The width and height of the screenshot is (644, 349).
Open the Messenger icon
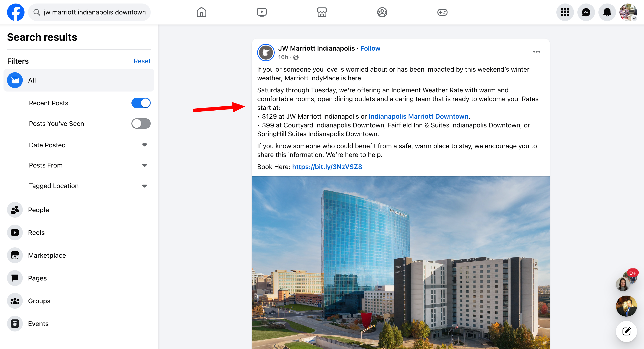tap(586, 12)
